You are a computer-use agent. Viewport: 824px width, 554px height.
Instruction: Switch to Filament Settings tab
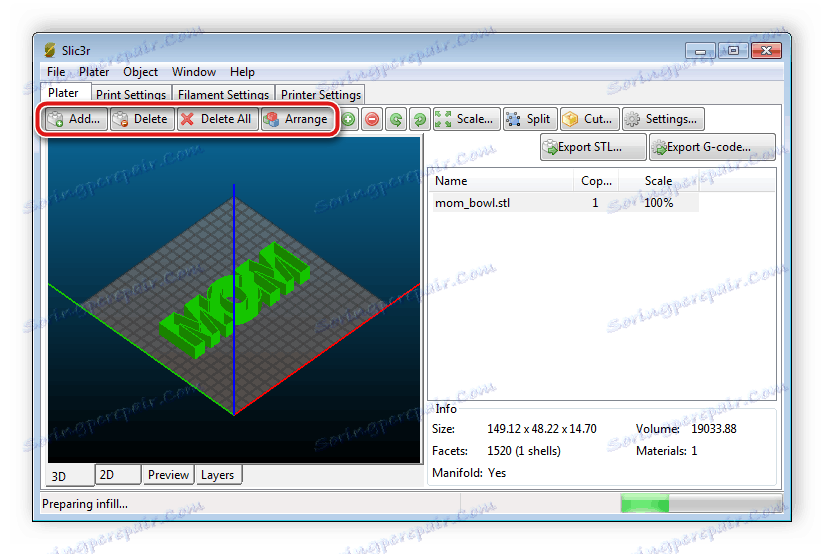tap(223, 95)
